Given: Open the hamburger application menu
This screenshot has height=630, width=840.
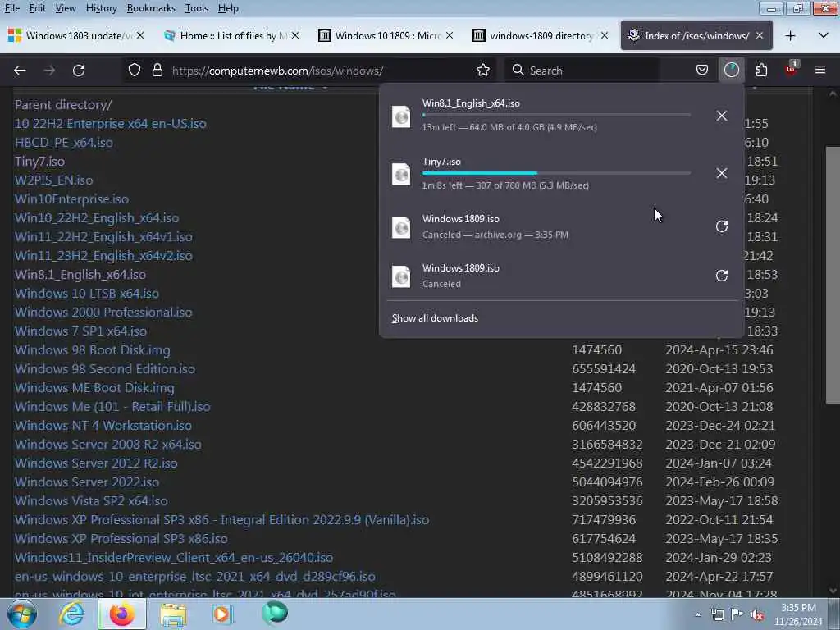Looking at the screenshot, I should click(x=819, y=71).
